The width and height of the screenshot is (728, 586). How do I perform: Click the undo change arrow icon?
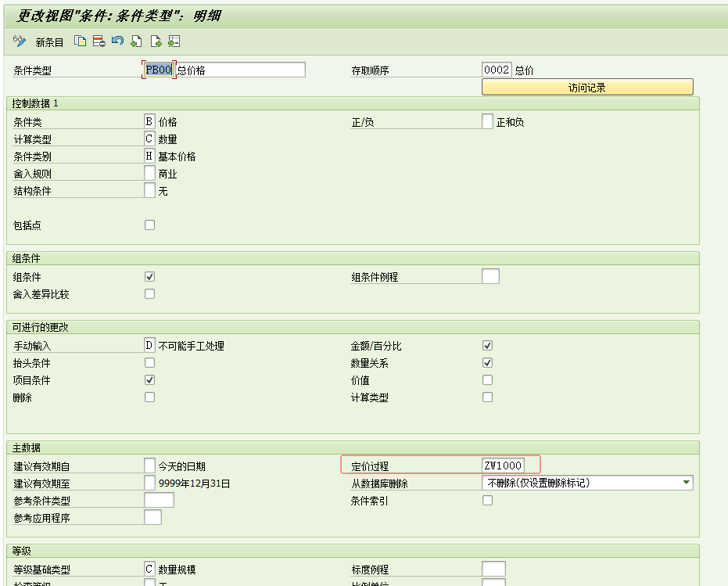(117, 41)
